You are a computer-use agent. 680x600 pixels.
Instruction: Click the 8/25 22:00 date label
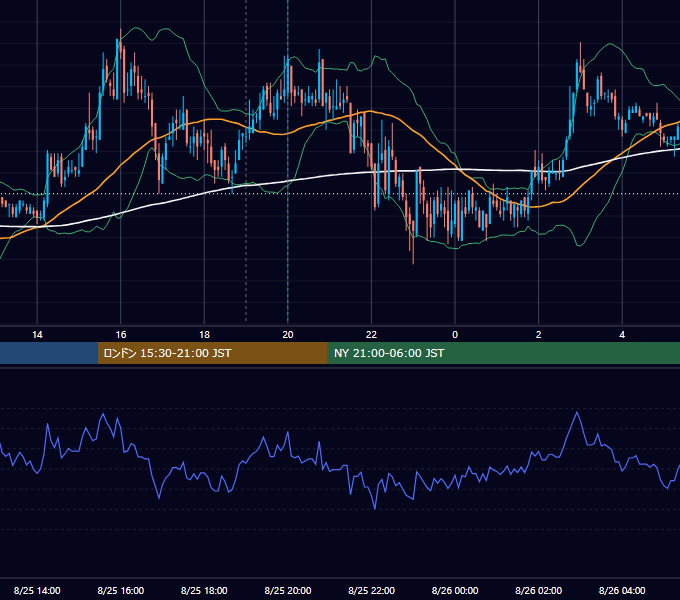click(371, 590)
